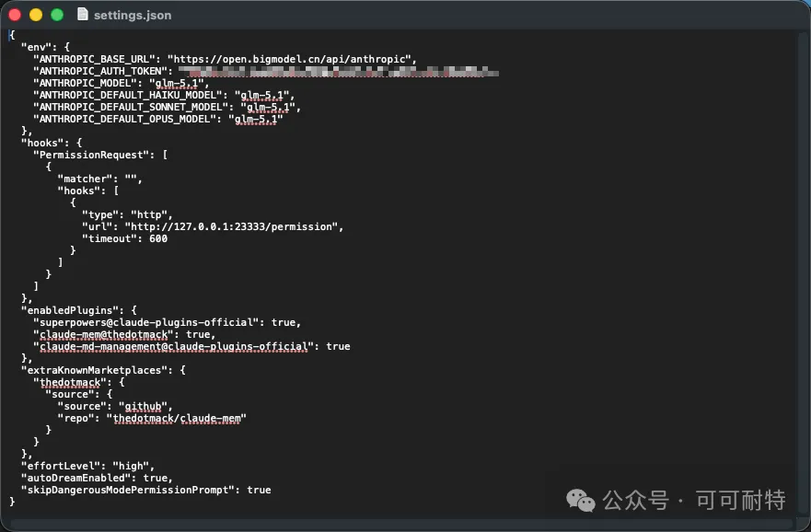Click the settings.json document icon in title bar
Image resolution: width=811 pixels, height=532 pixels.
tap(82, 15)
